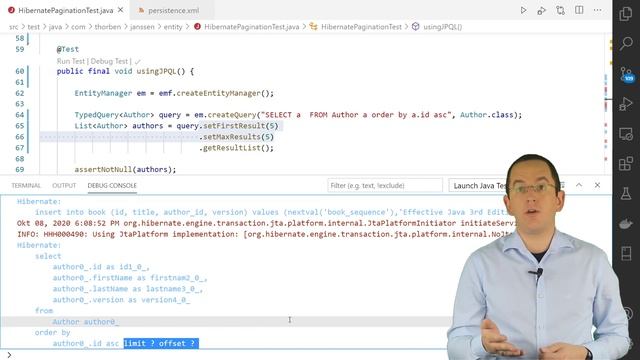Click 'thorben' breadcrumb segment
640x360 pixels.
[108, 27]
